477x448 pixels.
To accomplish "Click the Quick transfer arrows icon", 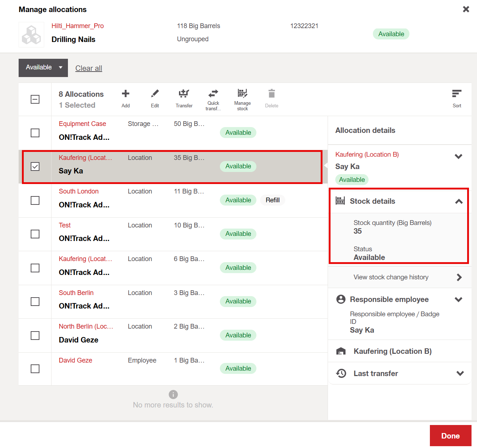I will coord(213,93).
